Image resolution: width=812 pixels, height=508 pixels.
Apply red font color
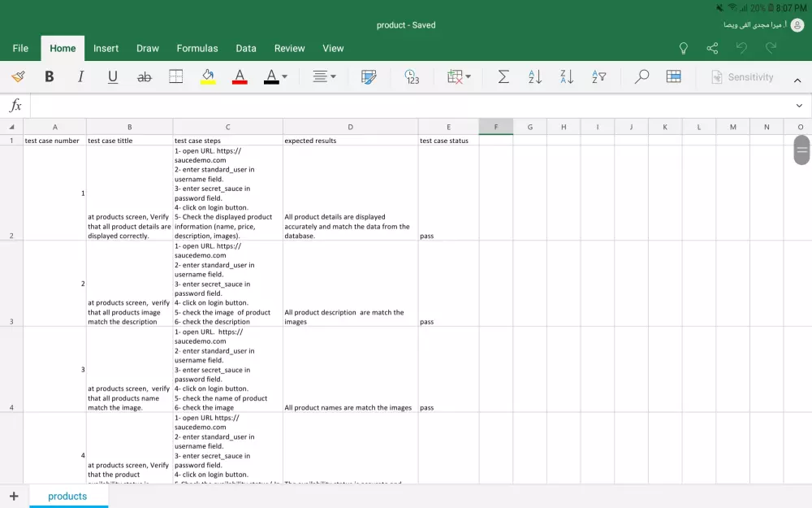(x=240, y=76)
